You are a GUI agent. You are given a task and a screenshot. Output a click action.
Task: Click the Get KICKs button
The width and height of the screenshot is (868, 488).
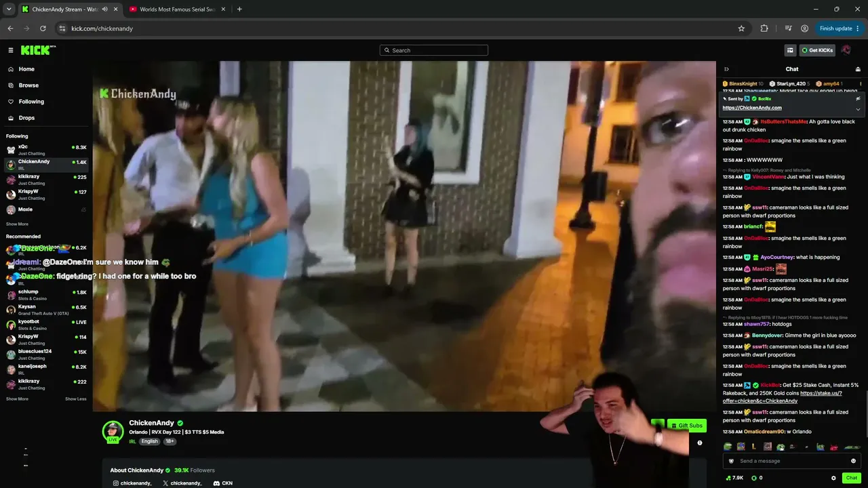[x=817, y=50]
